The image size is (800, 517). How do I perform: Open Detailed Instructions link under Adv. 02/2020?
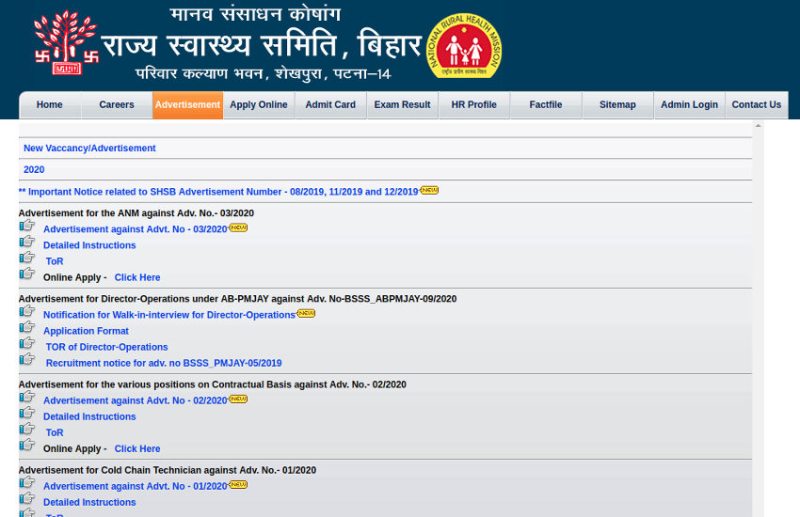(x=89, y=417)
